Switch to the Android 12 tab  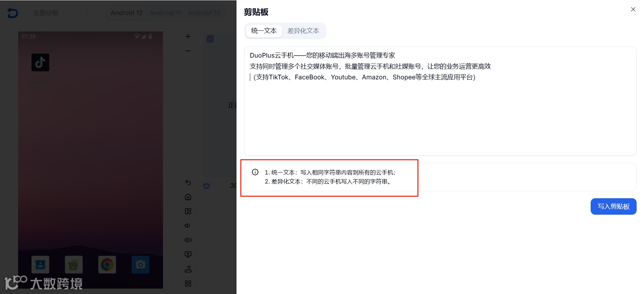click(126, 13)
